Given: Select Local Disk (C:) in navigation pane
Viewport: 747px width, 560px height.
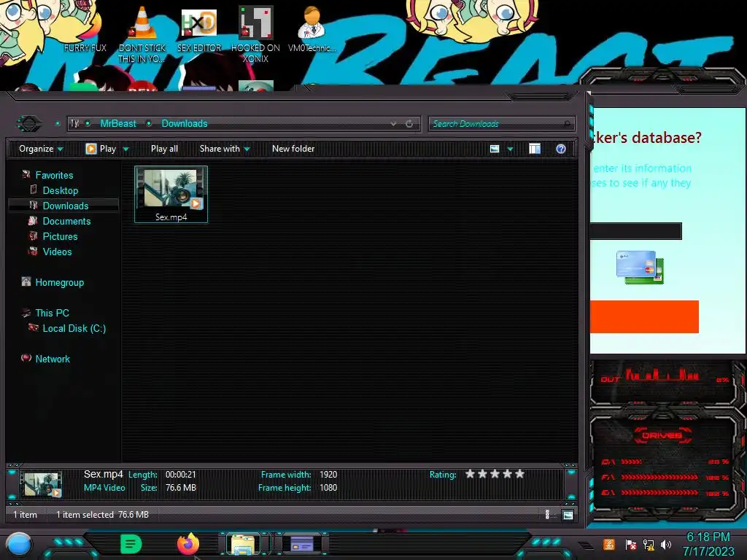Looking at the screenshot, I should (x=74, y=328).
